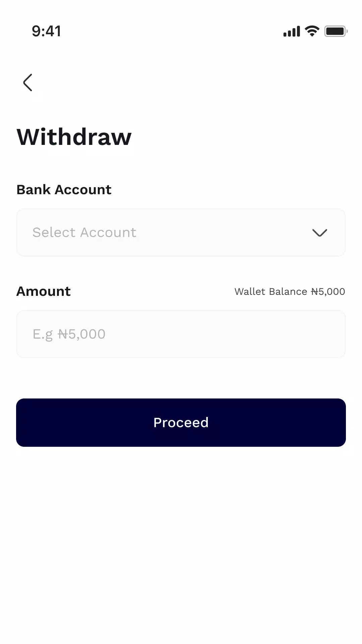Tap the Wallet Balance label text

click(x=271, y=291)
